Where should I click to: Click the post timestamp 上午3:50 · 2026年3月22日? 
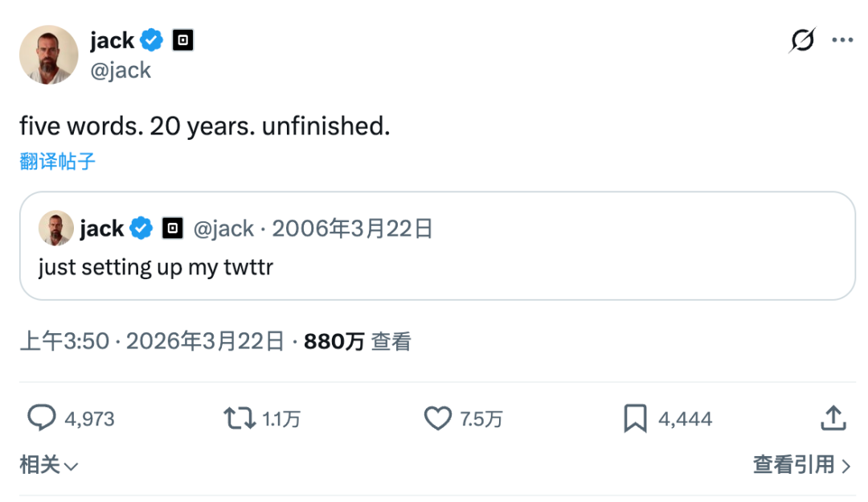pyautogui.click(x=152, y=341)
